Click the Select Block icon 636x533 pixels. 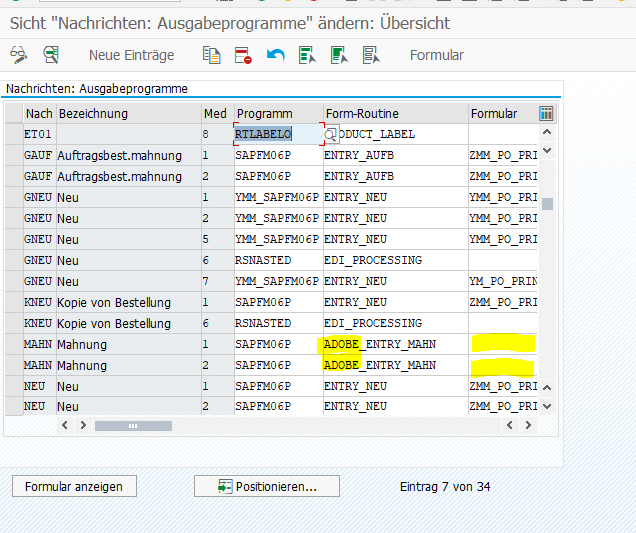pos(339,55)
